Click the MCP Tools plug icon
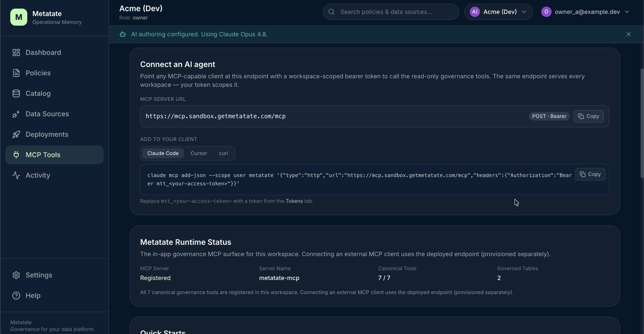Viewport: 644px width, 334px height. 16,155
